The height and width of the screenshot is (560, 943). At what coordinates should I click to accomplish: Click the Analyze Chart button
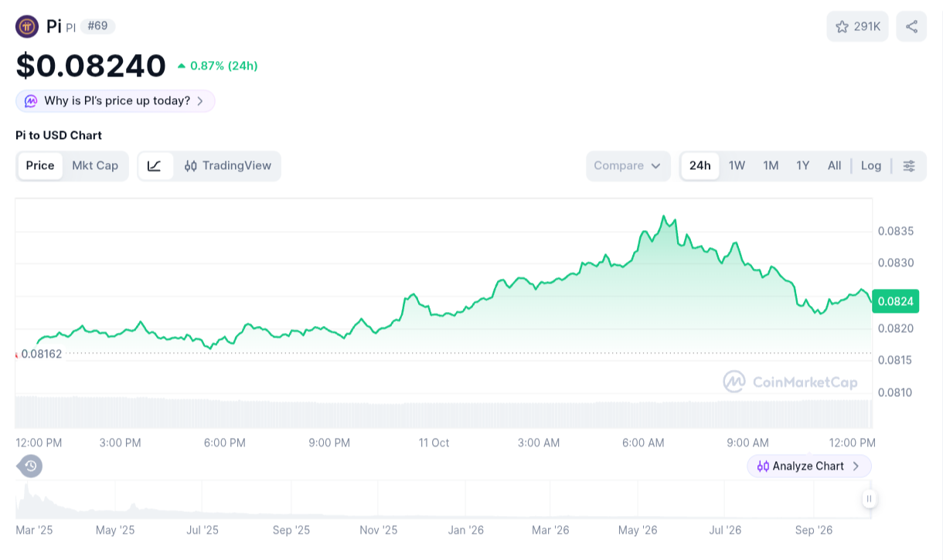click(x=809, y=467)
